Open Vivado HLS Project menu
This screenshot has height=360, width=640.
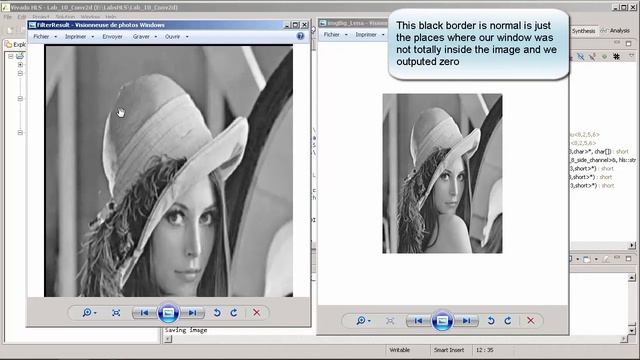[x=41, y=17]
